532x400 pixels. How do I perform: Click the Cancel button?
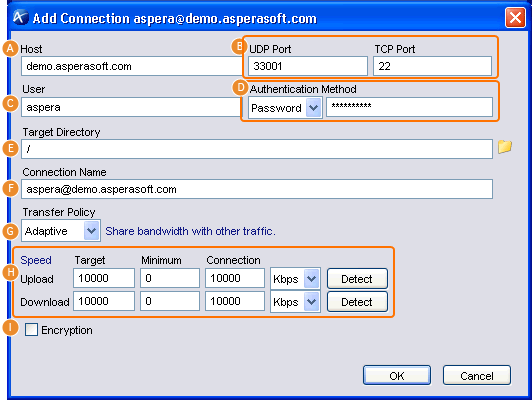(477, 375)
